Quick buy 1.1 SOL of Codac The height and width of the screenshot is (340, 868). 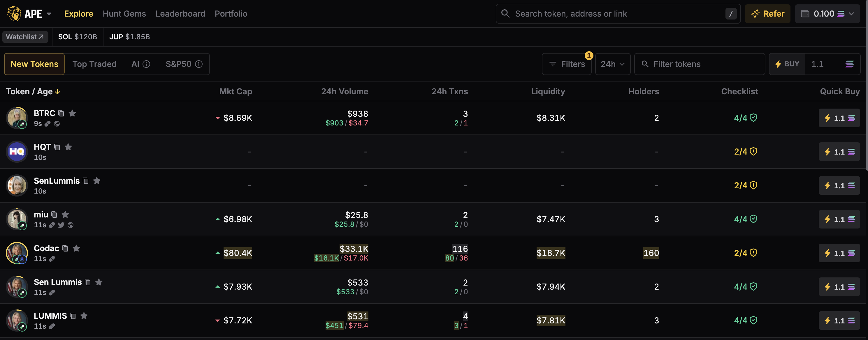[x=839, y=253]
